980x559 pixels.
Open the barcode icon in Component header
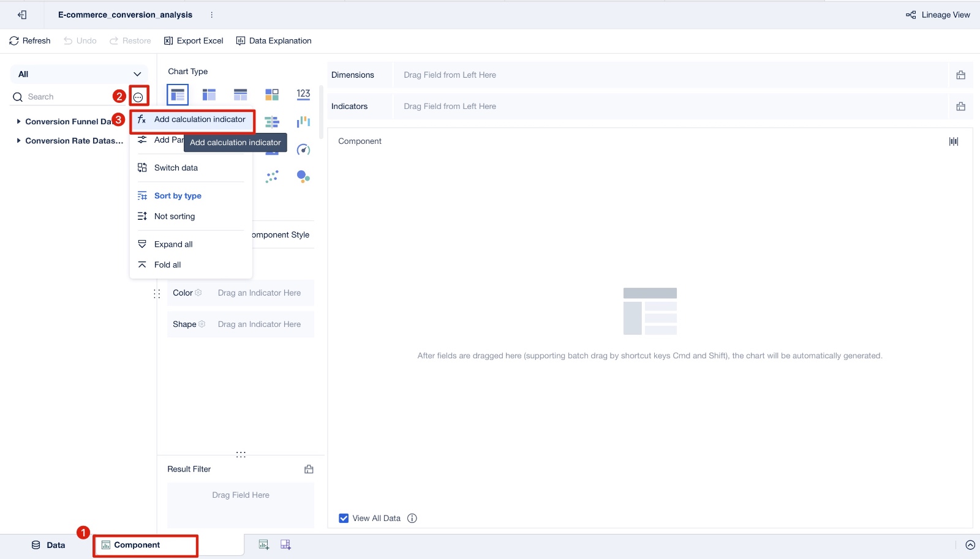click(954, 141)
